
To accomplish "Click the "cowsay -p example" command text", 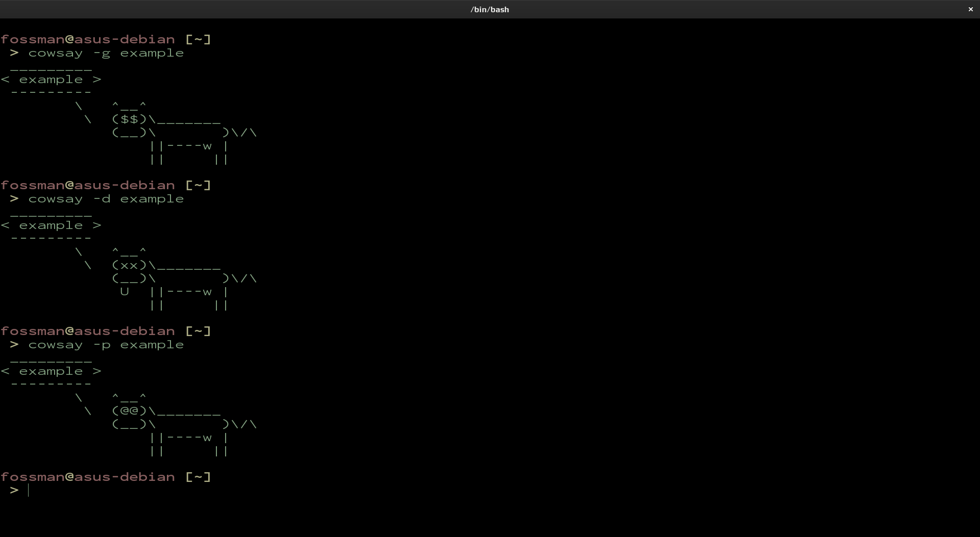I will coord(106,345).
